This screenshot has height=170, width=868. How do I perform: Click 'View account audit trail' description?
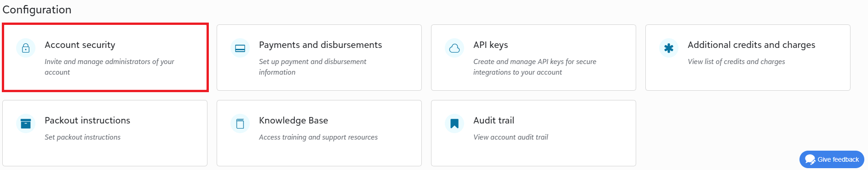coord(511,137)
